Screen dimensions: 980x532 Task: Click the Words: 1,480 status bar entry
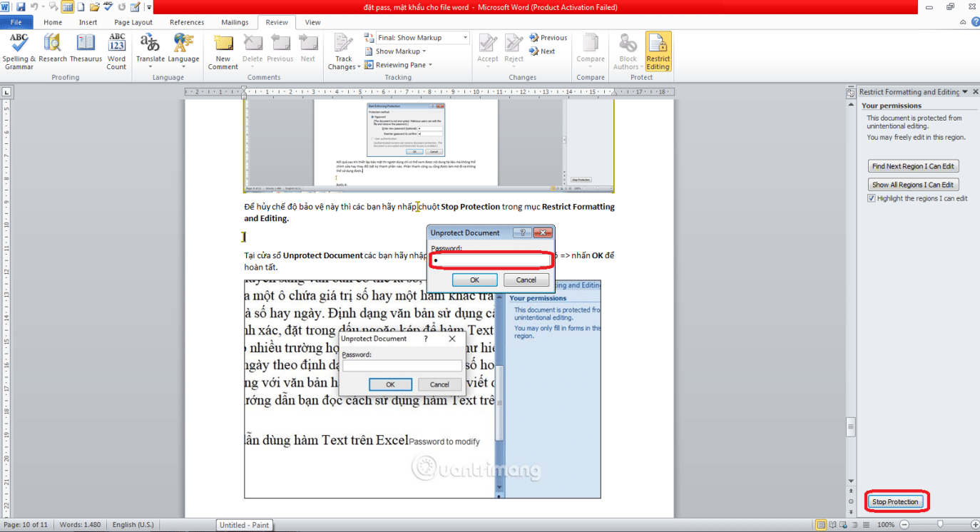click(x=79, y=525)
